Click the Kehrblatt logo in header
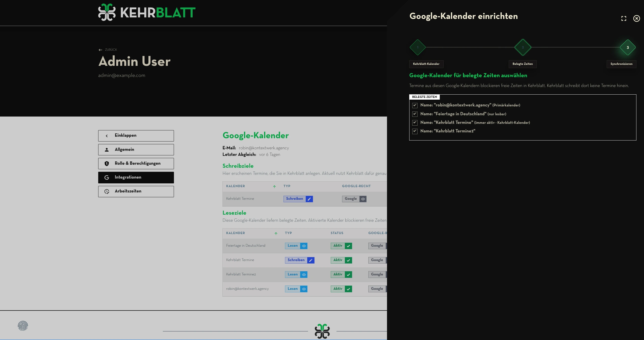This screenshot has width=644, height=340. 147,12
